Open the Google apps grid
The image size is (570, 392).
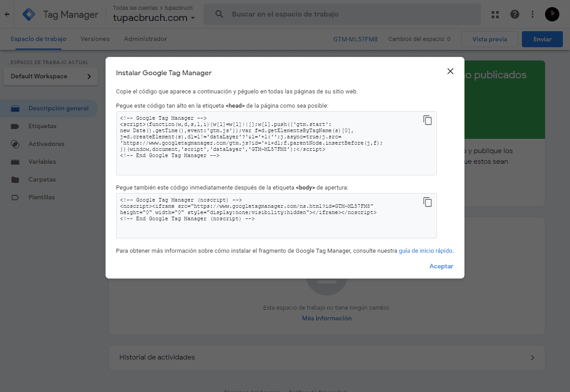pos(495,14)
